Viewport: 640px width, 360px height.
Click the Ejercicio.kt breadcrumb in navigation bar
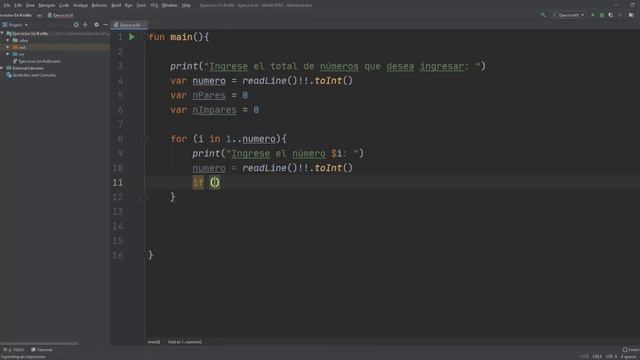(x=60, y=15)
